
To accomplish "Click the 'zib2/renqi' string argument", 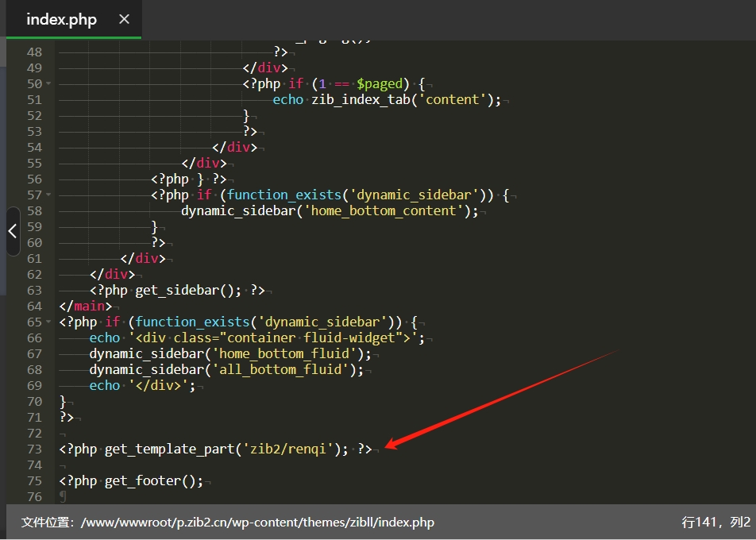I will click(x=291, y=449).
